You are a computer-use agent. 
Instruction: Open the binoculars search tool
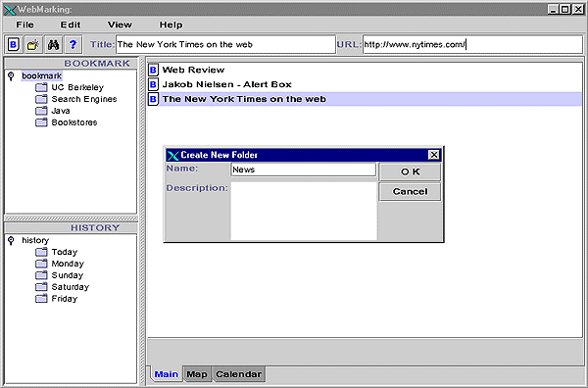[x=53, y=45]
